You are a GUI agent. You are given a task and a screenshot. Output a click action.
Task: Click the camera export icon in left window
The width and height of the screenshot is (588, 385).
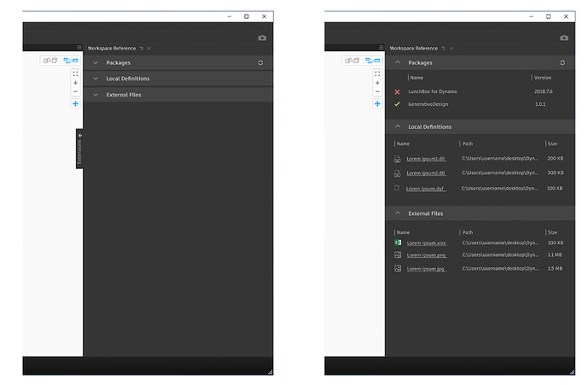262,38
